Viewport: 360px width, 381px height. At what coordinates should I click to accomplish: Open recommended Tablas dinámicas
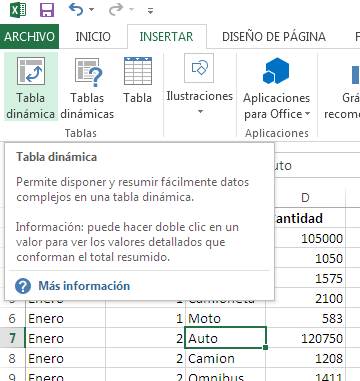(87, 88)
